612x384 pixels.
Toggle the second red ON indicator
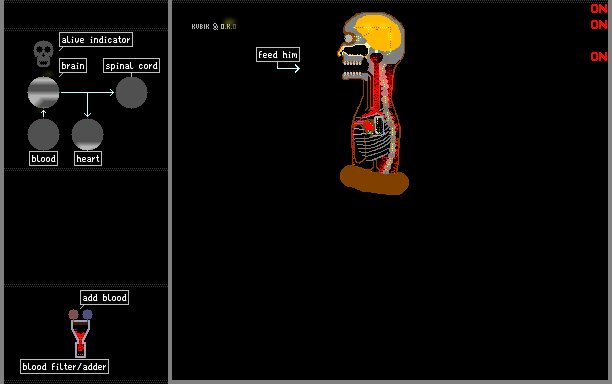tap(599, 25)
